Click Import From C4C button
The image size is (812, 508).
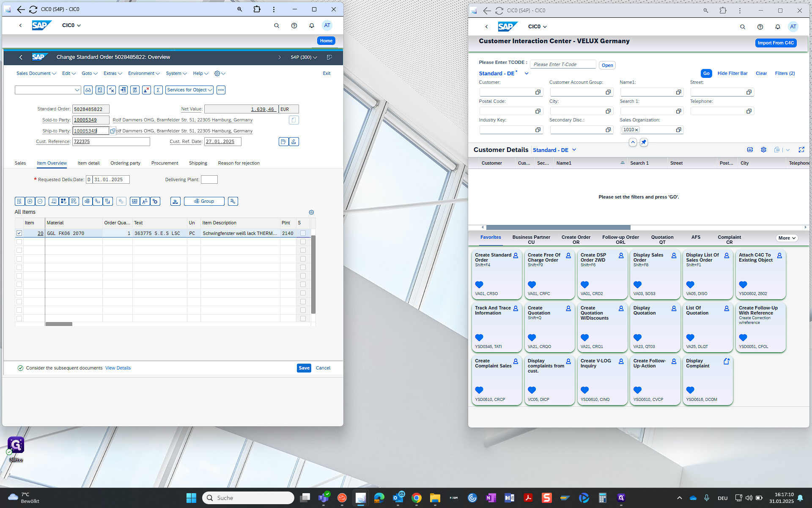click(776, 43)
